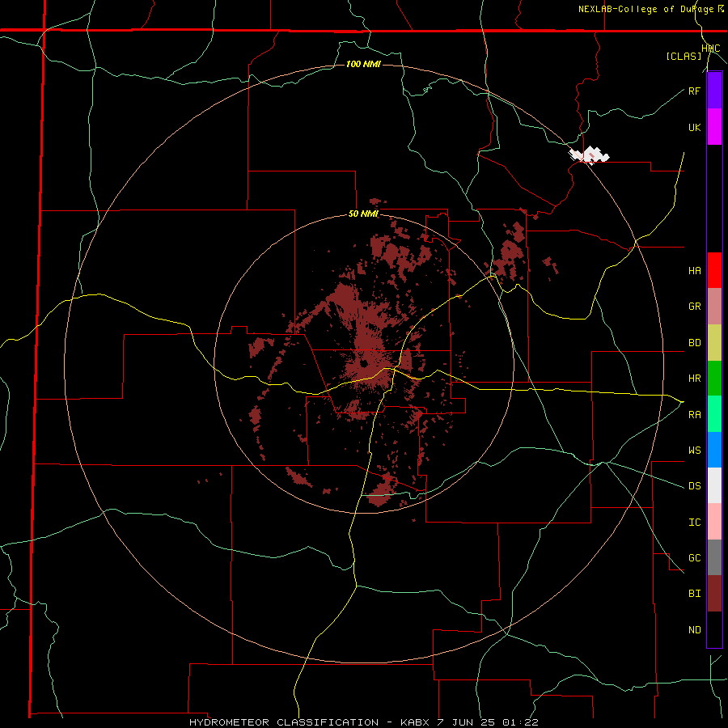Click the RA light green legend swatch

coord(714,414)
